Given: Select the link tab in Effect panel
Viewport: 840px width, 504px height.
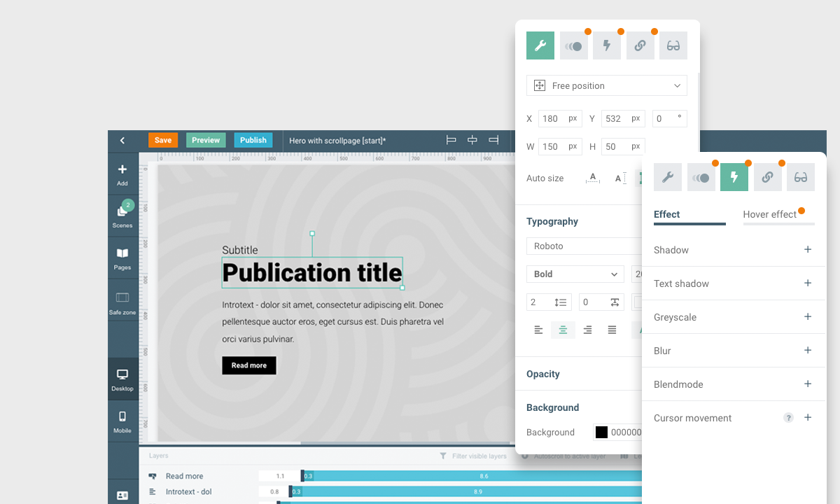Looking at the screenshot, I should pos(768,177).
